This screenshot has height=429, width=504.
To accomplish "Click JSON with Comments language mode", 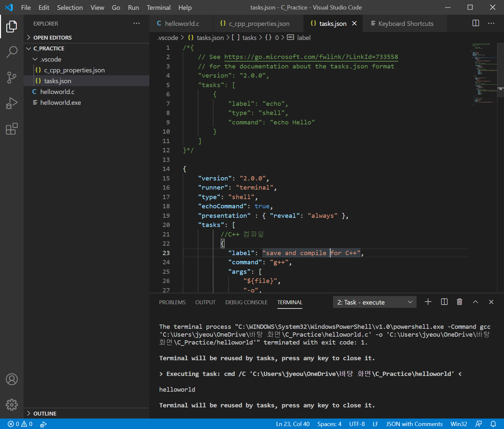I will pyautogui.click(x=414, y=424).
